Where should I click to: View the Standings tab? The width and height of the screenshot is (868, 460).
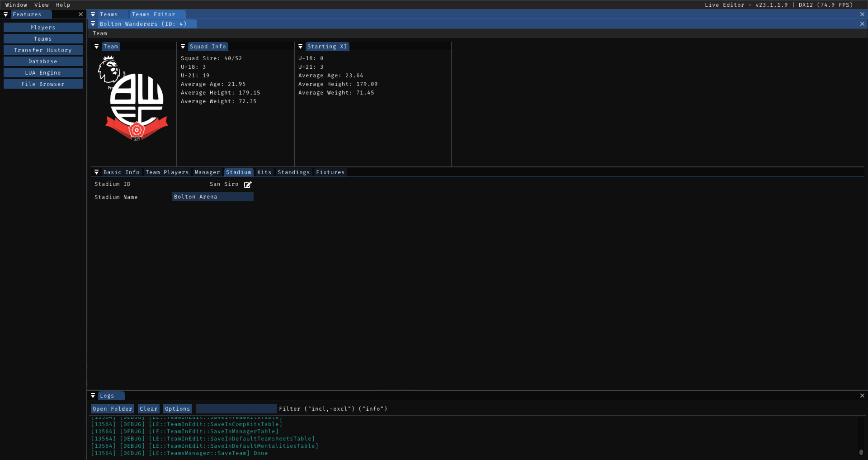pyautogui.click(x=294, y=172)
